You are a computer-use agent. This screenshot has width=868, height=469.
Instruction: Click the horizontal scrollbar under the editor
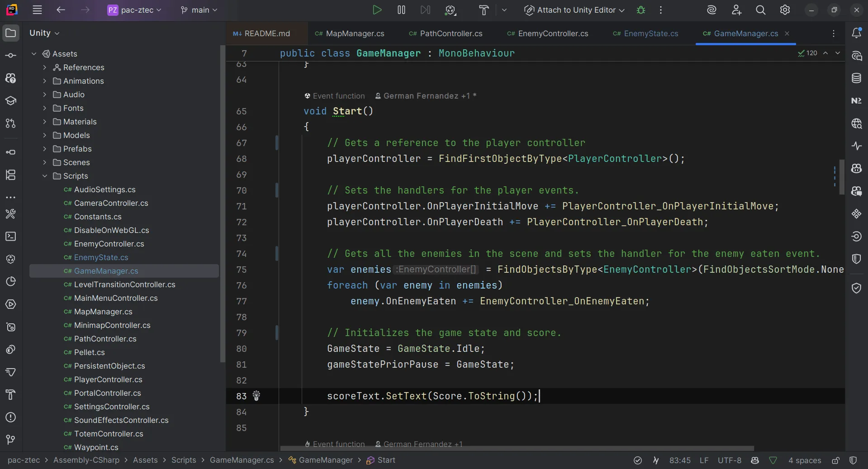coord(517,449)
